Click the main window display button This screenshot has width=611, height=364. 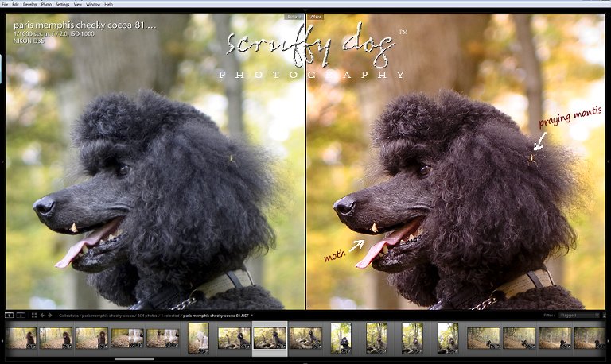click(9, 316)
